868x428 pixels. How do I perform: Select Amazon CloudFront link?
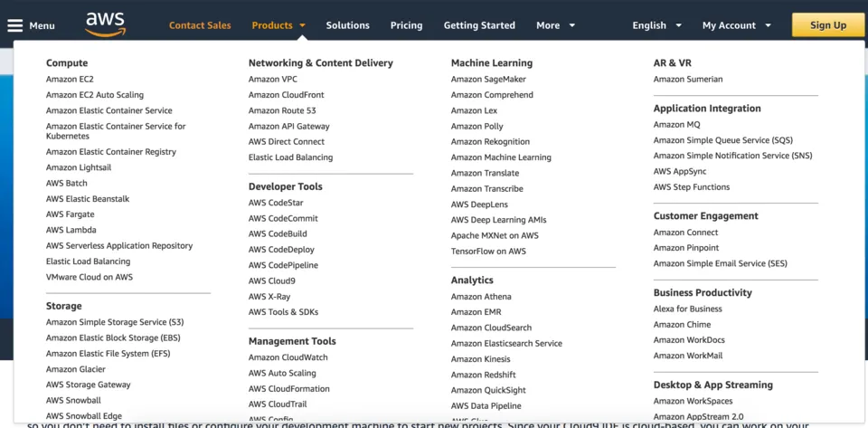pos(287,95)
